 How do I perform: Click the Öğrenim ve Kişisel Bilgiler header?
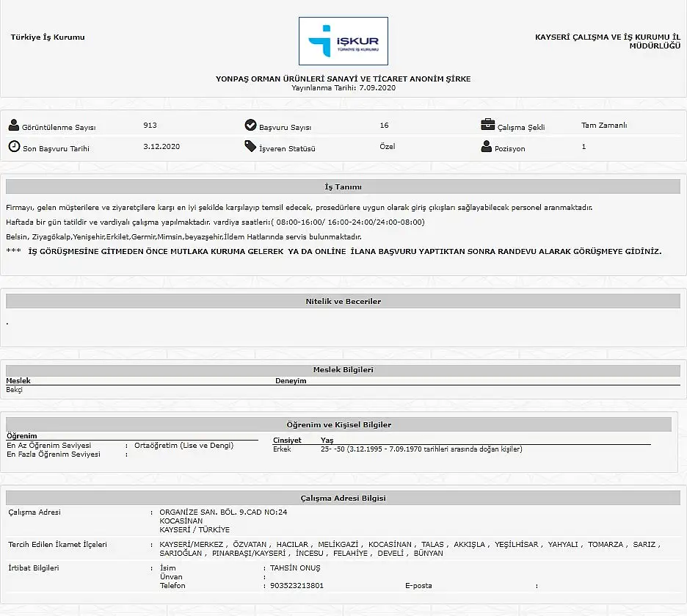coord(338,424)
